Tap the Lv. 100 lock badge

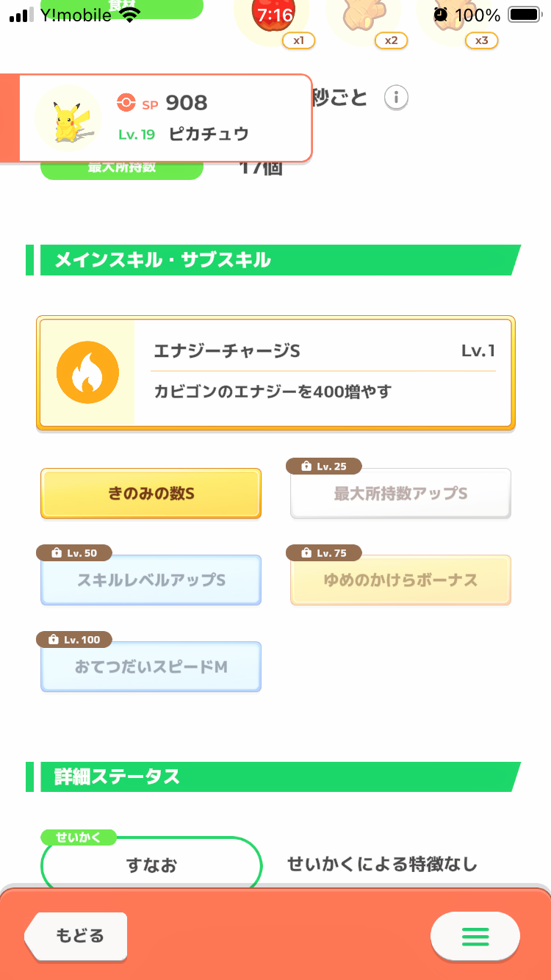[74, 640]
